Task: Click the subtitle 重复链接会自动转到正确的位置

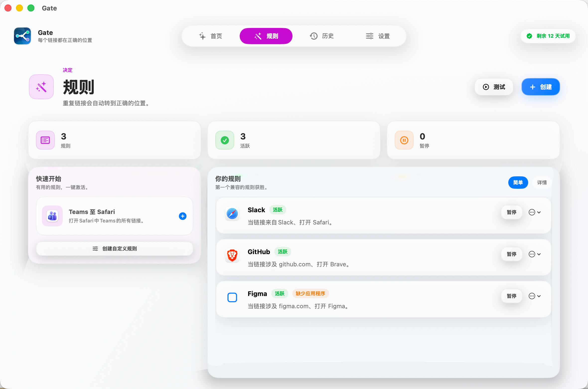Action: pyautogui.click(x=106, y=103)
